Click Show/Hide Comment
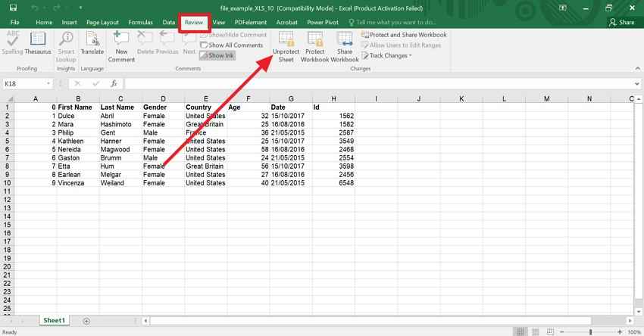Viewport: 644px width, 336px height. click(233, 35)
